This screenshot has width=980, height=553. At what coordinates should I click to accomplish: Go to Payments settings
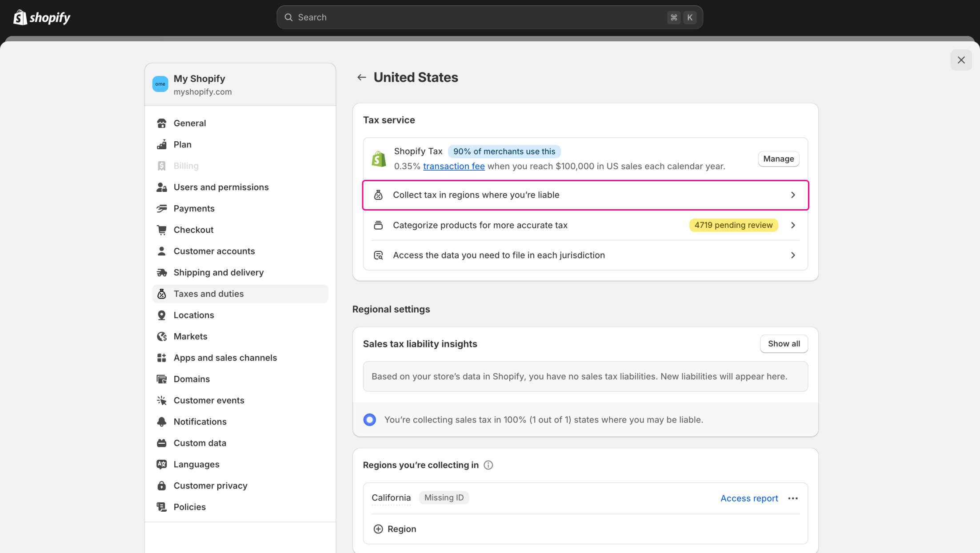(194, 208)
